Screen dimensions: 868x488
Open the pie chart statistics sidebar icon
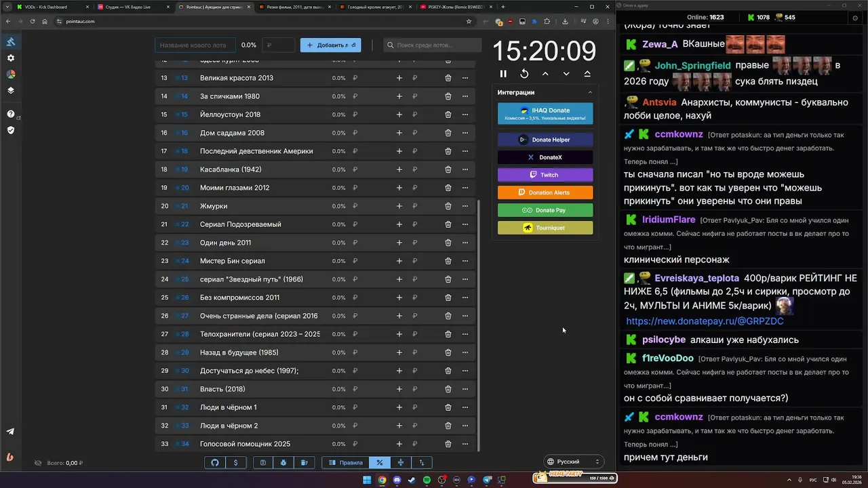click(x=11, y=75)
